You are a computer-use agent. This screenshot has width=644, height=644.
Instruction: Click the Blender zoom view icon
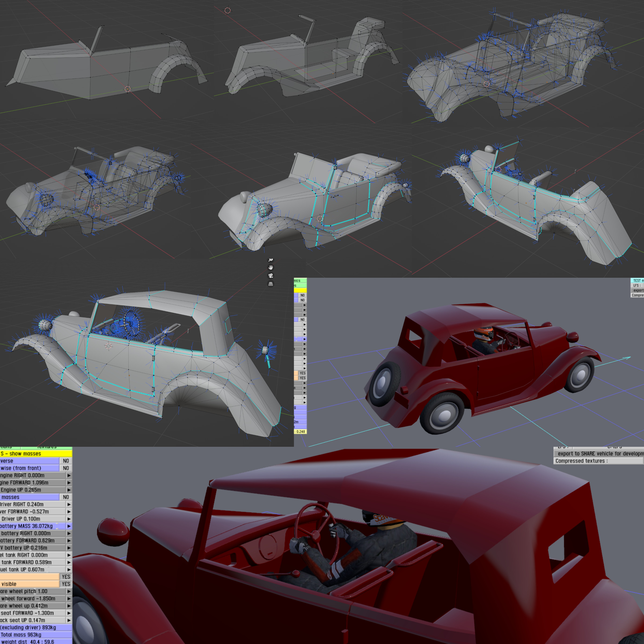pos(271,260)
